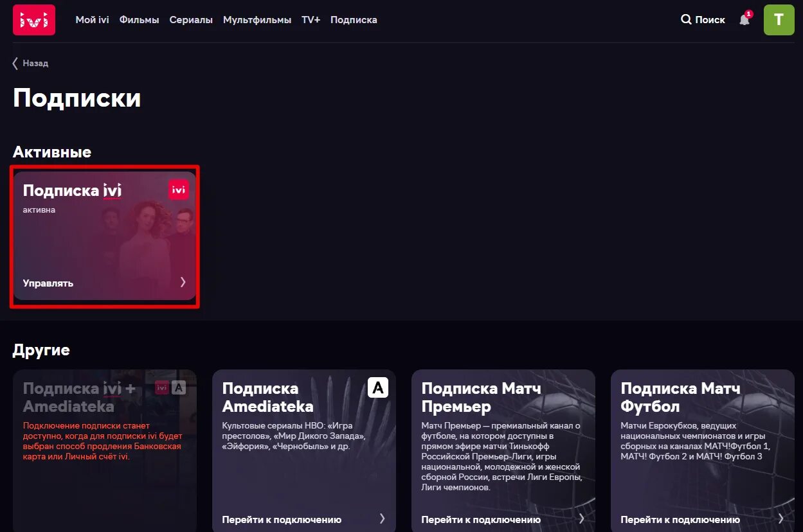The image size is (803, 532).
Task: Open the Мой ivi menu item
Action: tap(93, 20)
